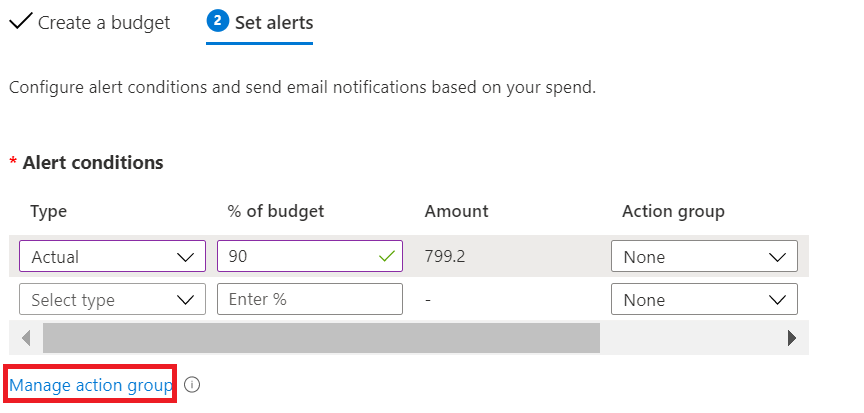Image resolution: width=864 pixels, height=413 pixels.
Task: Click the green validation check in the 90 field
Action: pyautogui.click(x=387, y=257)
